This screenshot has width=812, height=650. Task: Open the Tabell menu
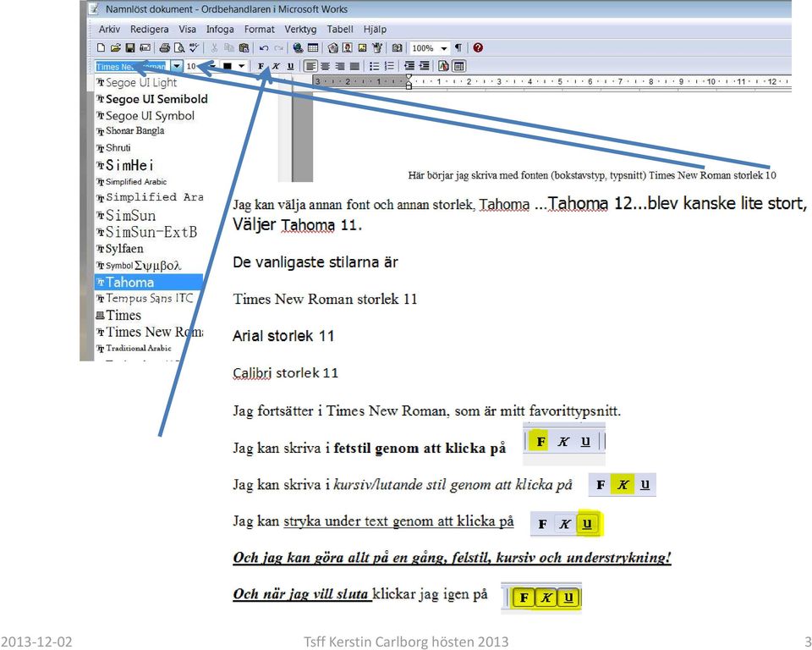[340, 29]
